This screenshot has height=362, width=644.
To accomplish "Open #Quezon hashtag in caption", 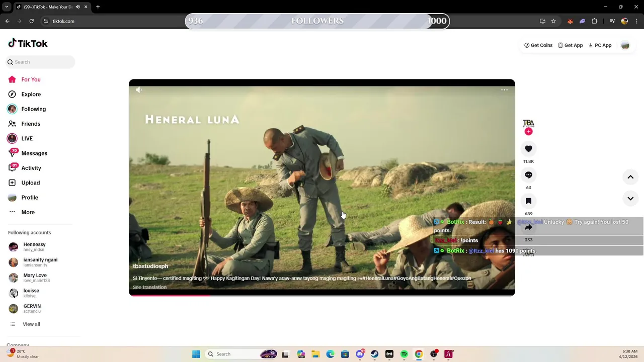I will coord(461,279).
